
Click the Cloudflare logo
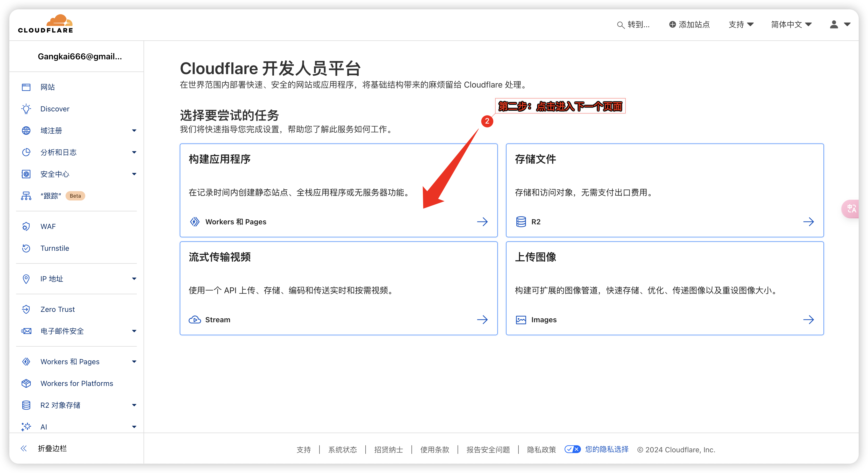[46, 23]
